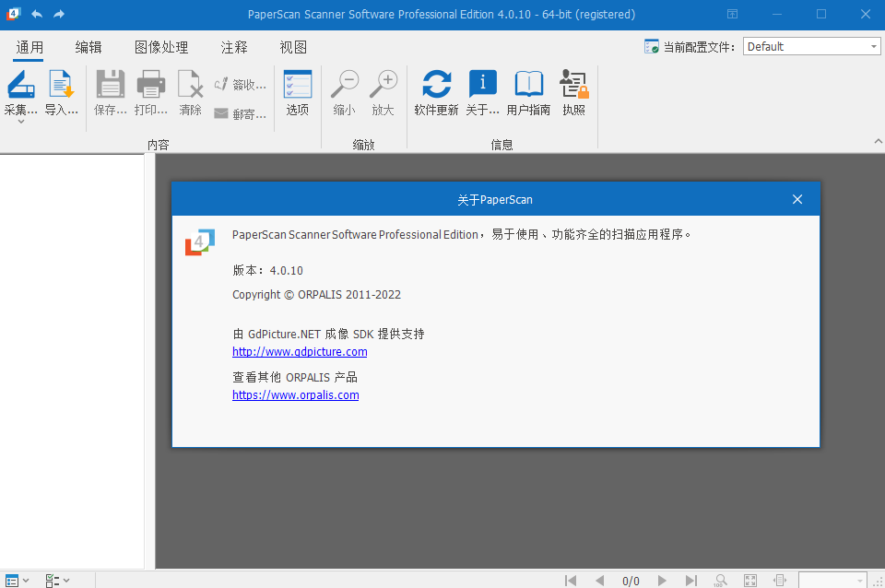Click the 0/0 page counter
This screenshot has width=885, height=588.
[x=631, y=581]
